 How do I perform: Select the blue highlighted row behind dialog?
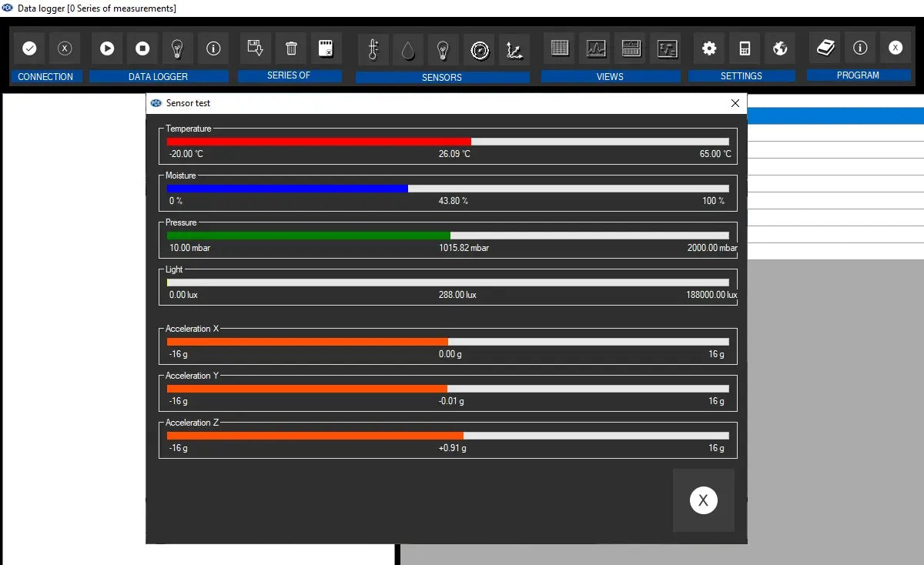[x=835, y=116]
